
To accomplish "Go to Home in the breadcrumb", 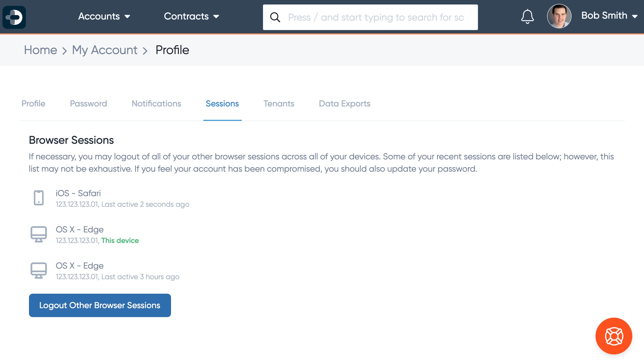I will coord(41,50).
